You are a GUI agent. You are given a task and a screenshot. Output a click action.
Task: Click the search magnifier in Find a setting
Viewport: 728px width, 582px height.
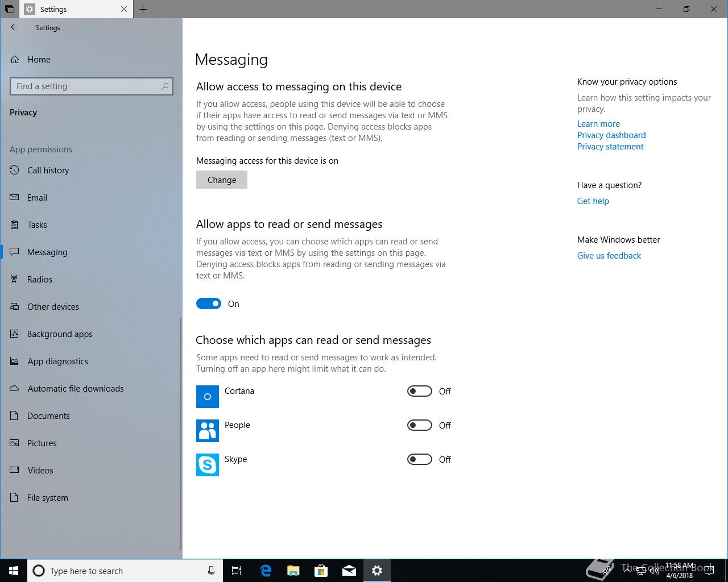[165, 86]
